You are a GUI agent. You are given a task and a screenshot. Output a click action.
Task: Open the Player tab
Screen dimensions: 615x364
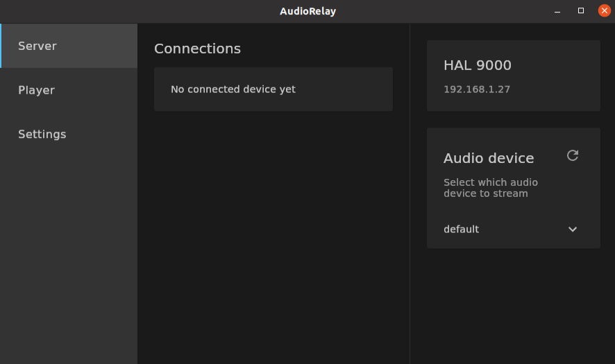(x=36, y=90)
